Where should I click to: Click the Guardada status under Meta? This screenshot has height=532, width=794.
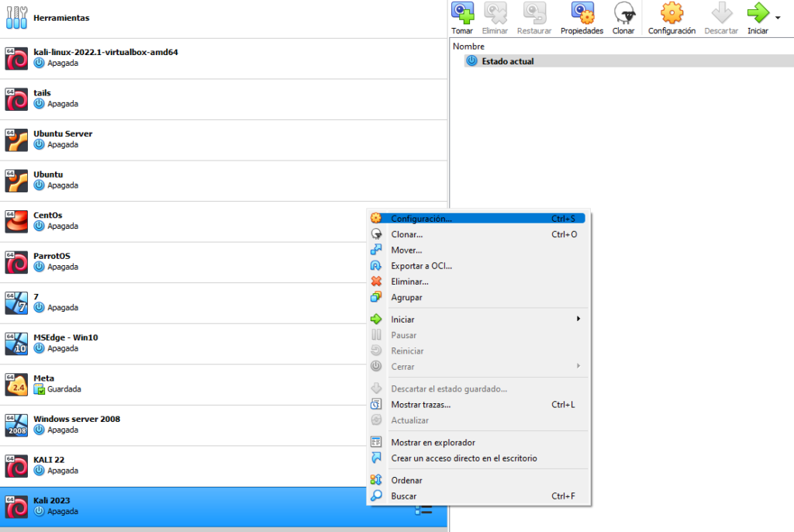[x=64, y=389]
